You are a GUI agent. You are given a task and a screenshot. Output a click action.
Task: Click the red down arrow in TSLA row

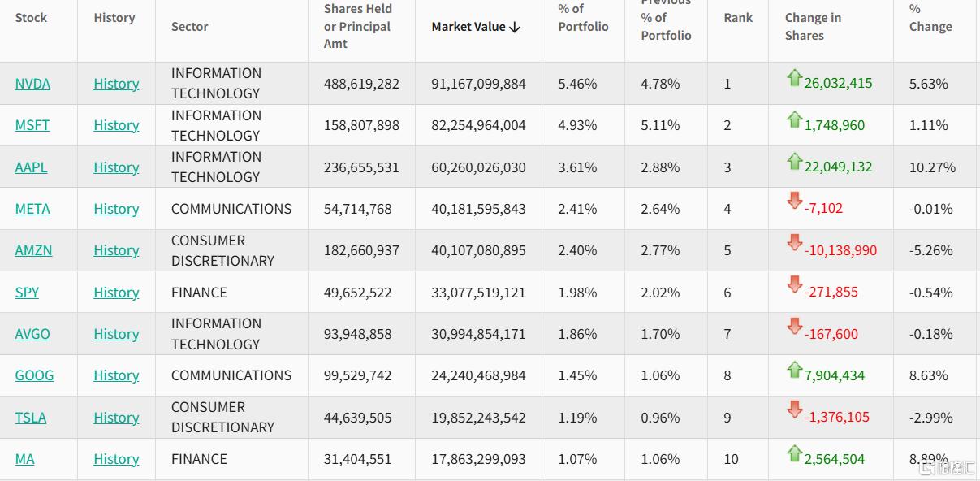click(x=794, y=411)
